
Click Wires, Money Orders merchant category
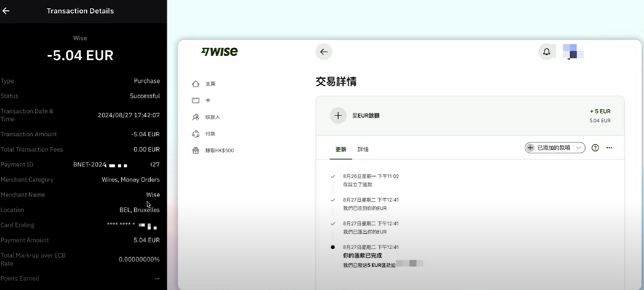131,180
